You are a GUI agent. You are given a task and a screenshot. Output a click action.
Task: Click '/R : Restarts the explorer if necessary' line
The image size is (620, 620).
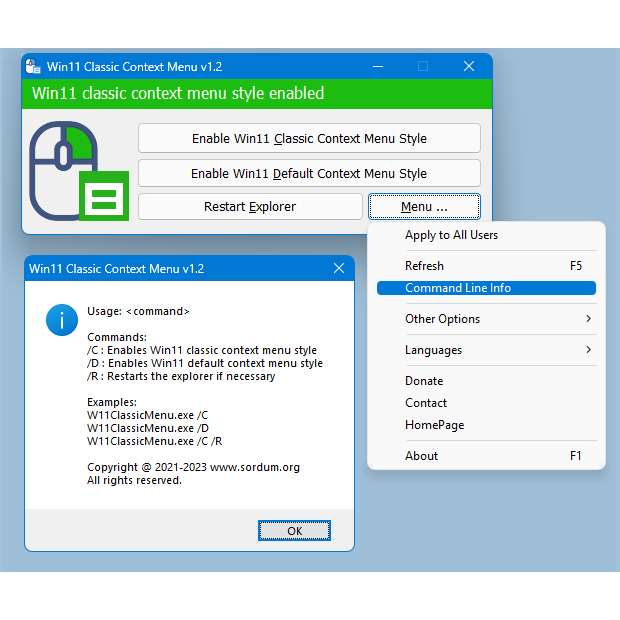pyautogui.click(x=181, y=376)
